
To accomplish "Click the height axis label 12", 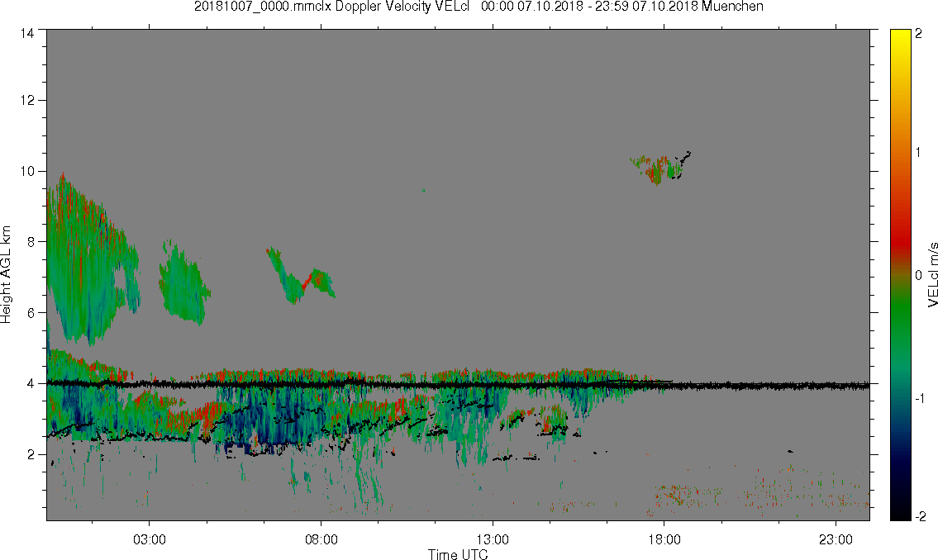I will click(x=27, y=101).
